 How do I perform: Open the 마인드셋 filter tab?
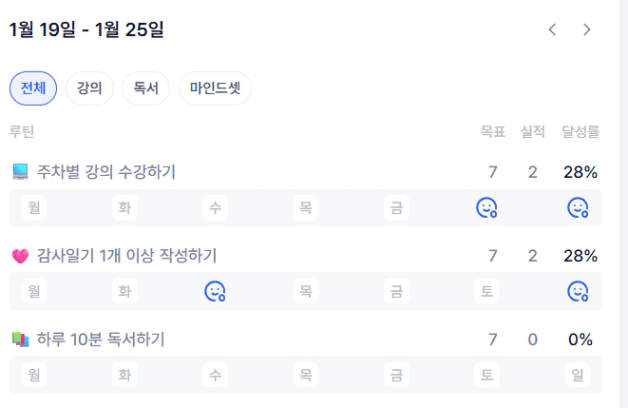point(215,88)
